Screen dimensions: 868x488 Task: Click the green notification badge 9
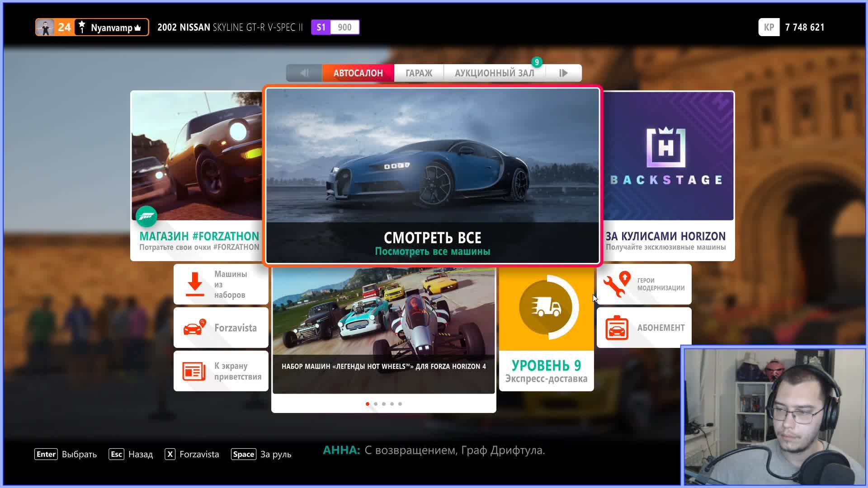click(x=537, y=62)
